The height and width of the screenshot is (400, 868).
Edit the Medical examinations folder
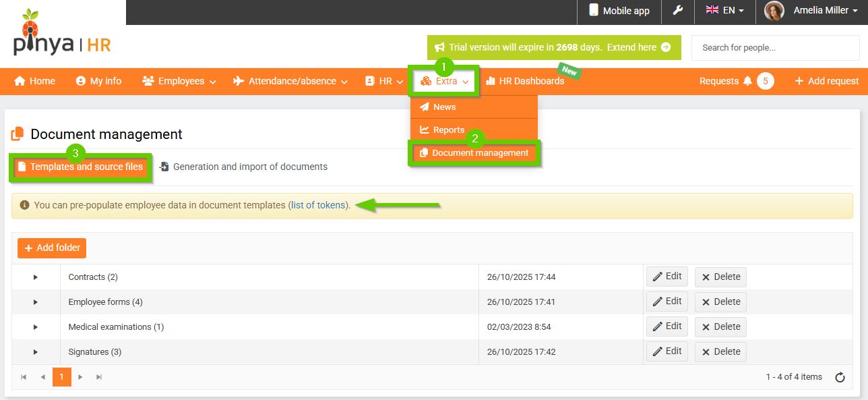667,326
